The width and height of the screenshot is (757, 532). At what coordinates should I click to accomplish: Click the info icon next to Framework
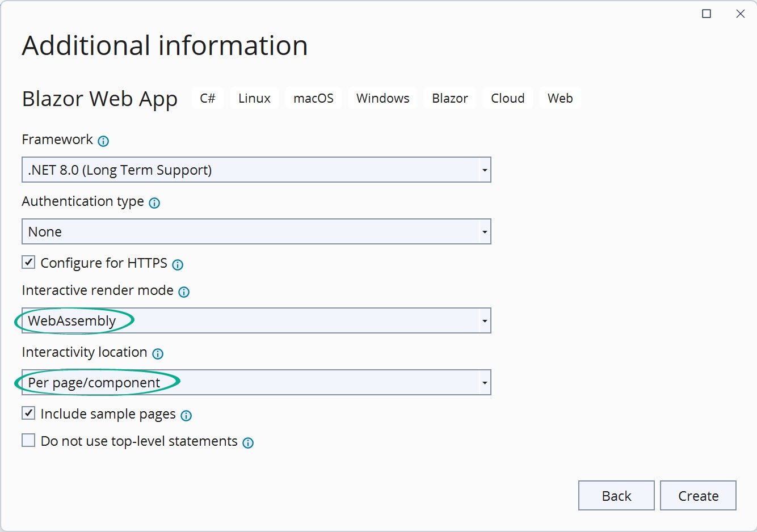(x=103, y=141)
